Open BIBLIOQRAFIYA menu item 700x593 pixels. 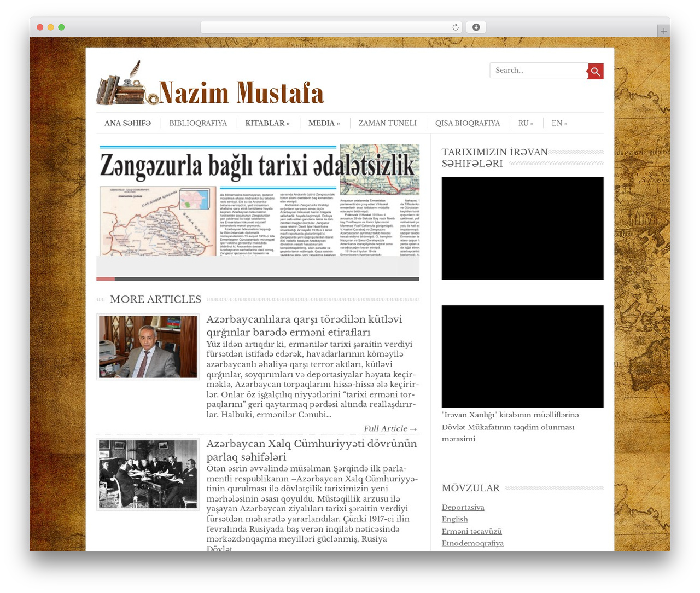(198, 123)
